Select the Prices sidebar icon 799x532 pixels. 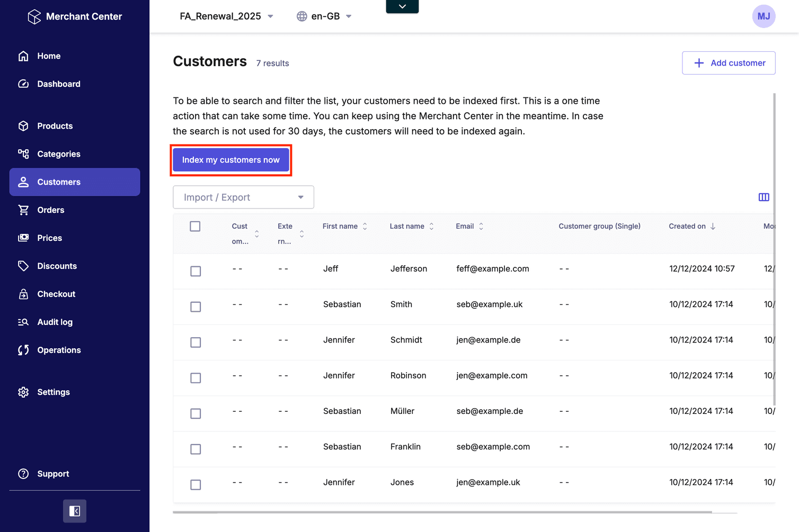pyautogui.click(x=24, y=238)
